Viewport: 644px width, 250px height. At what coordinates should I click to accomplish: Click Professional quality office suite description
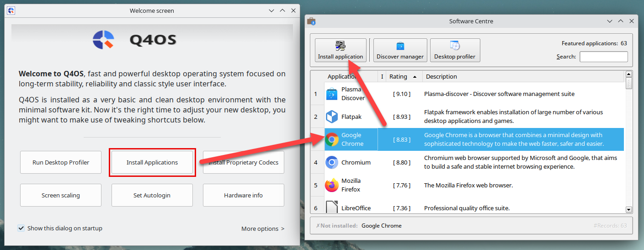pyautogui.click(x=467, y=208)
